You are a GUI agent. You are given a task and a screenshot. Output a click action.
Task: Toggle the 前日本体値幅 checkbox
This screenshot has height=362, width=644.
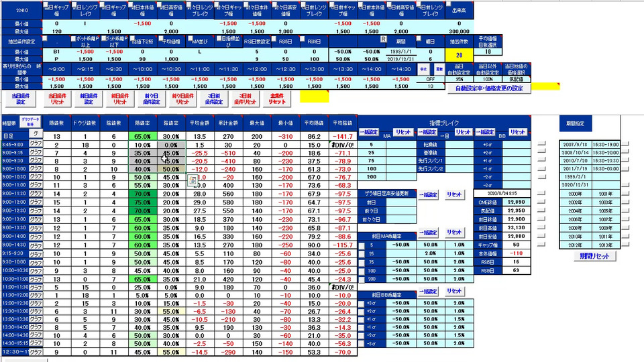131,5
